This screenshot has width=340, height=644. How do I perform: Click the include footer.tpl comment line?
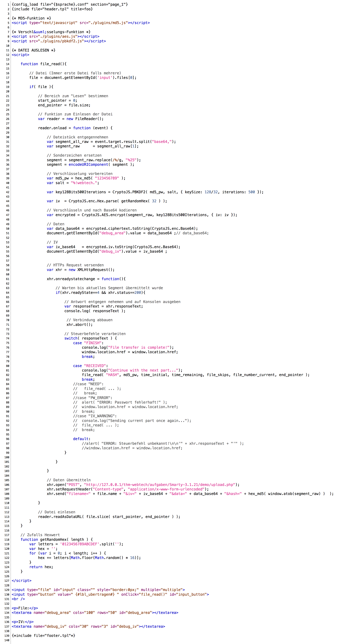point(44,636)
